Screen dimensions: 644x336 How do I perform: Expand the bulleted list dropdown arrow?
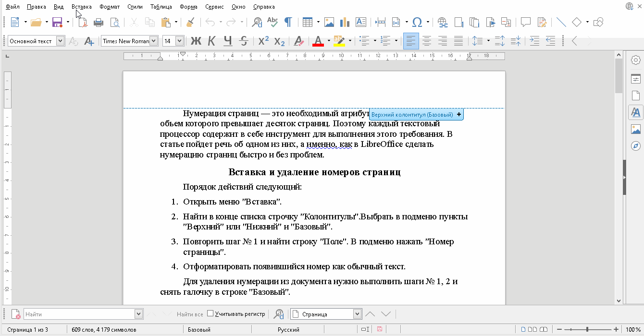pyautogui.click(x=375, y=41)
